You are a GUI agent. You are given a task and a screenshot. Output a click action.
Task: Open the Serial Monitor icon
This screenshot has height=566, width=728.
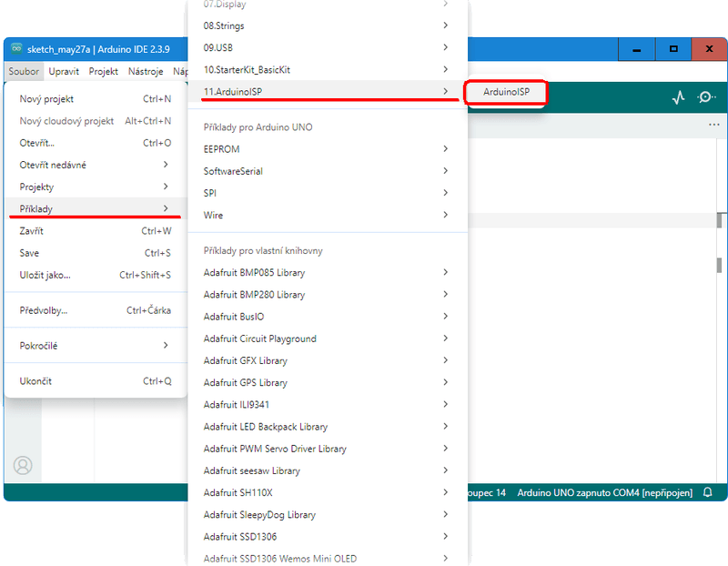[706, 97]
